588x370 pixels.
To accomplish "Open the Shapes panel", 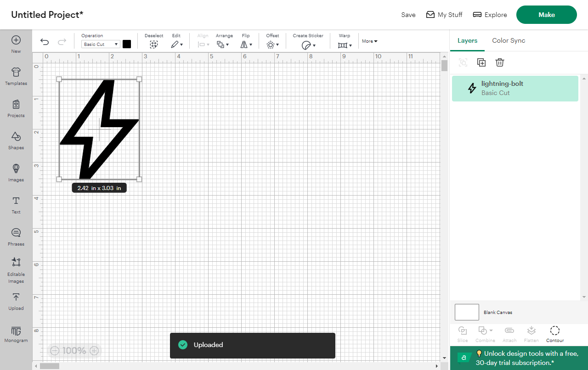I will tap(16, 139).
